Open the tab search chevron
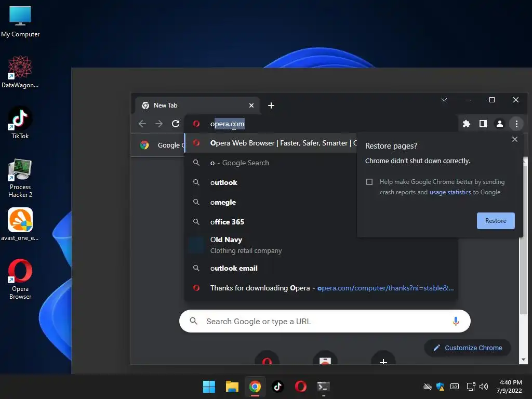532x399 pixels. click(444, 100)
